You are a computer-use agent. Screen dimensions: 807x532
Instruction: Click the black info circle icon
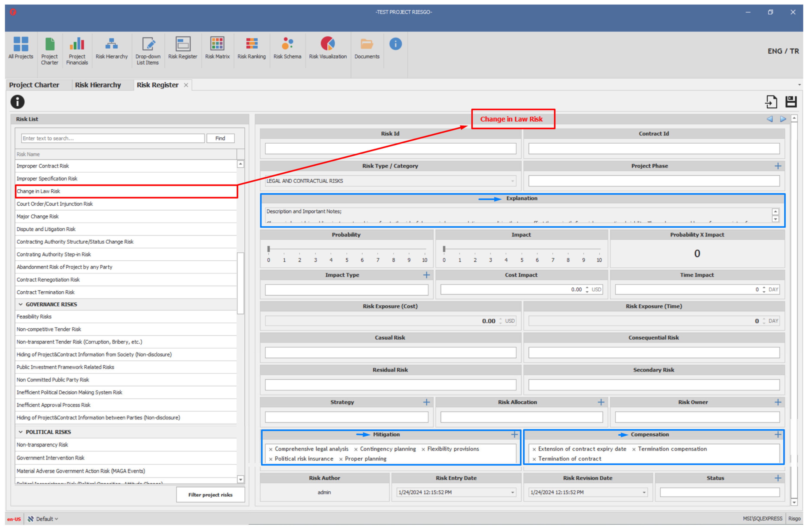(x=17, y=102)
